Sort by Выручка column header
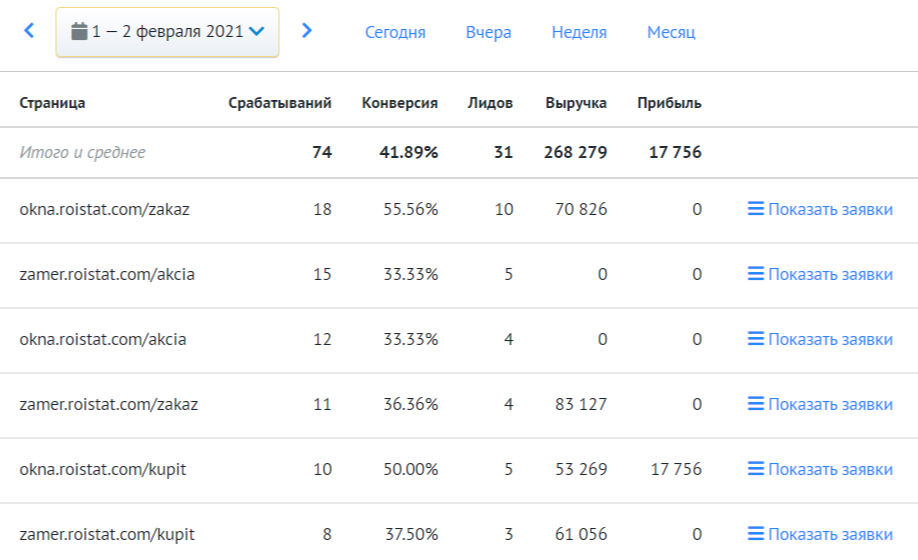Viewport: 918px width, 560px height. [576, 103]
